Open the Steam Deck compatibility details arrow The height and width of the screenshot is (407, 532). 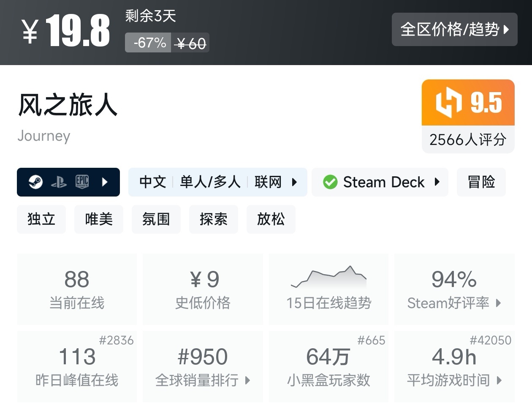click(437, 182)
